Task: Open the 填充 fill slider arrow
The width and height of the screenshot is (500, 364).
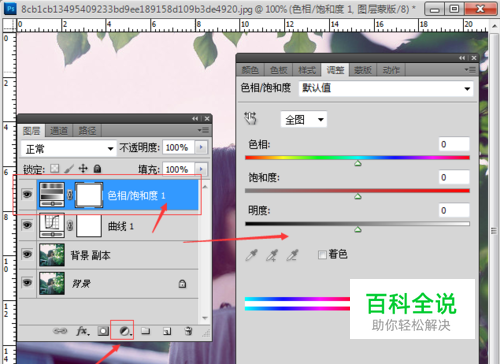Action: tap(201, 169)
